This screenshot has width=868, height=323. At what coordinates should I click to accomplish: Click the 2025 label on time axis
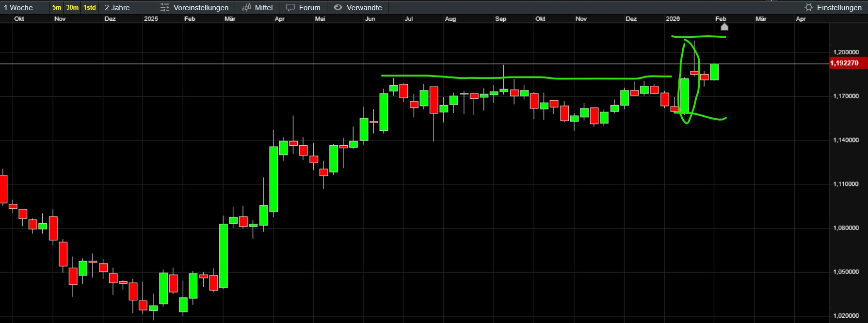(151, 19)
